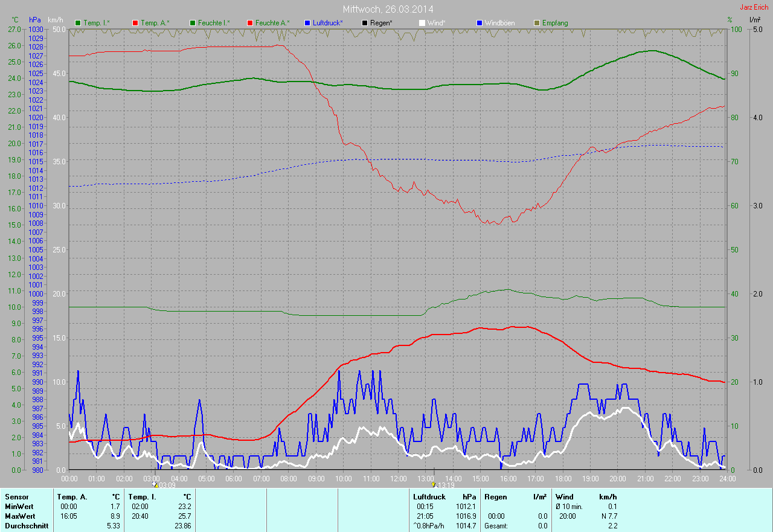Click the 18:00 label on the time axis

pyautogui.click(x=563, y=478)
